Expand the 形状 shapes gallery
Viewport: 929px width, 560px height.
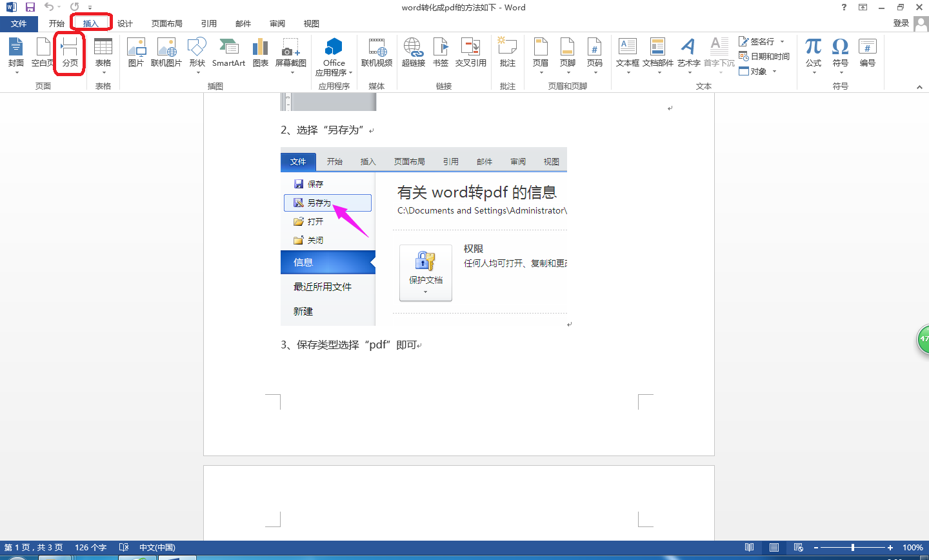pos(197,55)
